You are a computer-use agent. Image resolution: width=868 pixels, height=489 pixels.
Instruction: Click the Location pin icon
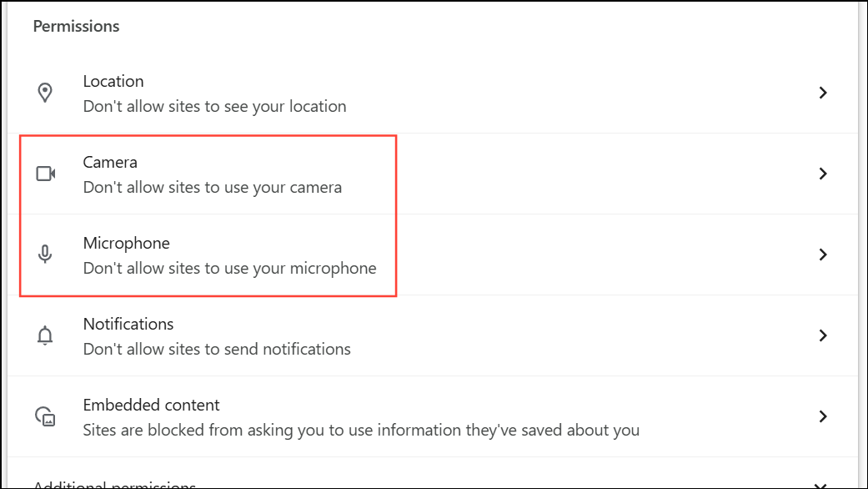pyautogui.click(x=45, y=93)
